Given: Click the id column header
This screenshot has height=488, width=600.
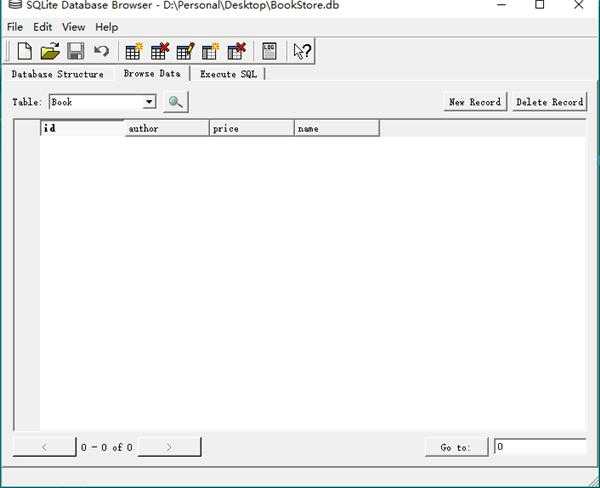Looking at the screenshot, I should 82,128.
